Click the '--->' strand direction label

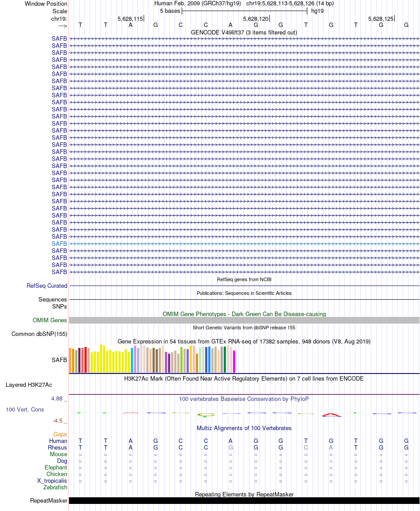[63, 26]
